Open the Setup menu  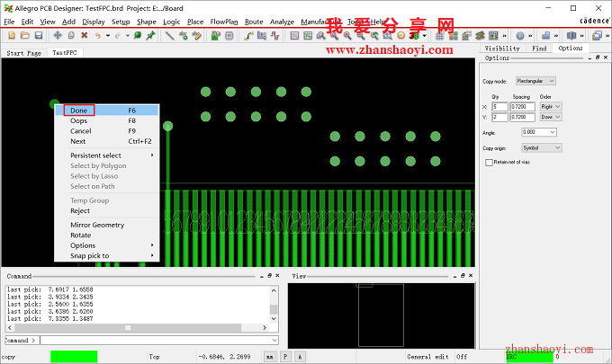click(x=121, y=22)
